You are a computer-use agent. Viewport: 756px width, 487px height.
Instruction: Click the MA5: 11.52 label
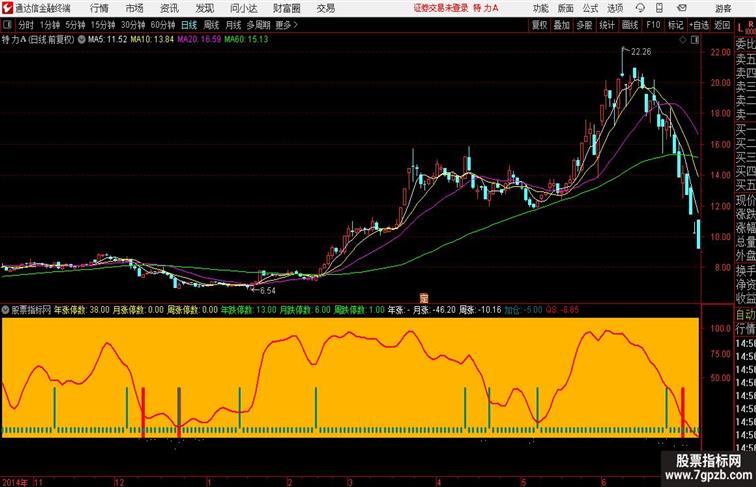click(x=107, y=40)
